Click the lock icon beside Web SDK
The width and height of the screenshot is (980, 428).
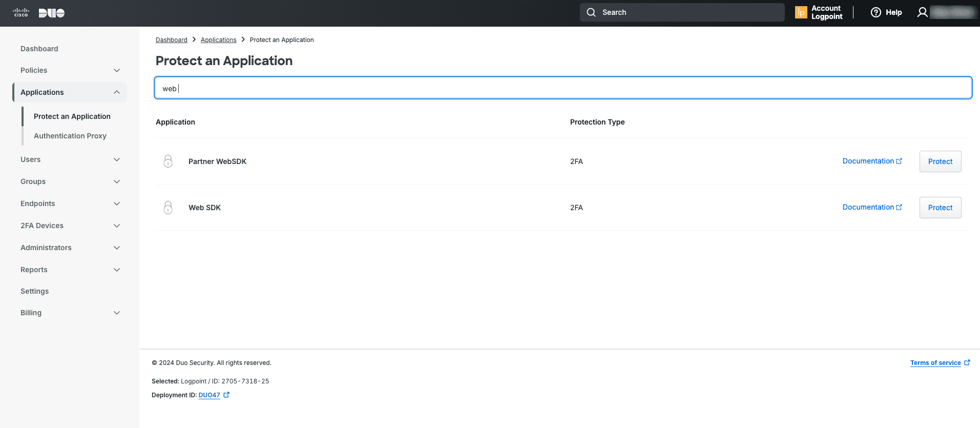click(168, 208)
